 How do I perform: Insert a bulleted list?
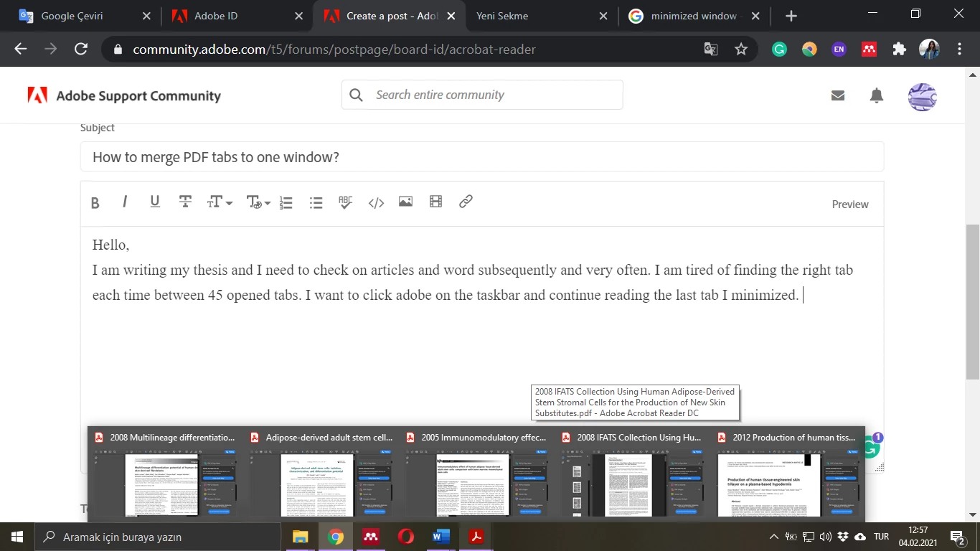click(316, 202)
